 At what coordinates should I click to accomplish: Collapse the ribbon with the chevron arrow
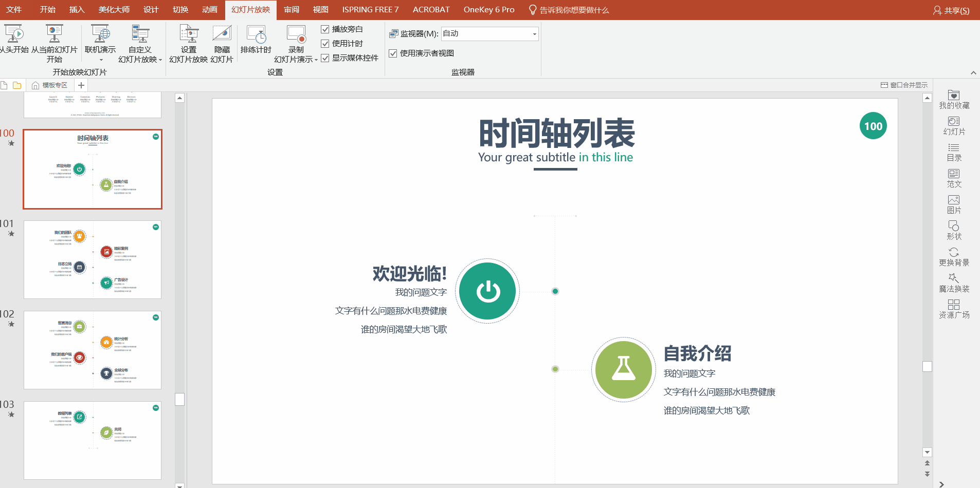(x=973, y=72)
